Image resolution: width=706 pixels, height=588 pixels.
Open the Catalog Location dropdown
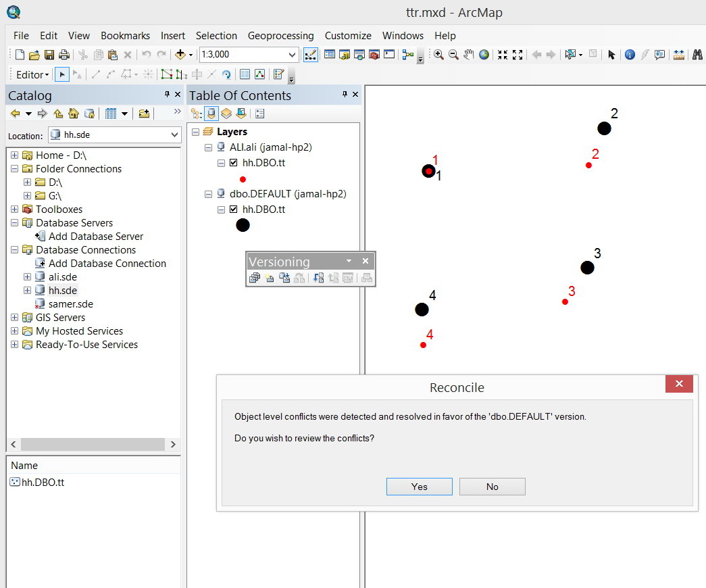coord(174,134)
